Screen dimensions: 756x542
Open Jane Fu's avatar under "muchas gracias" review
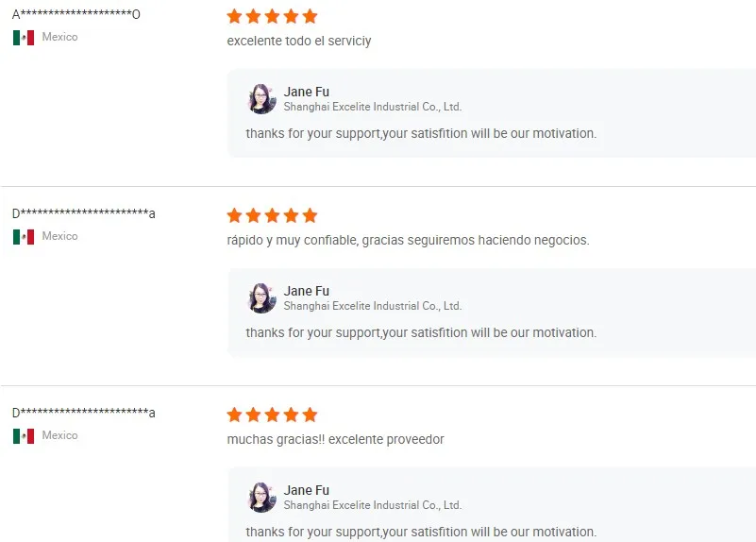tap(261, 498)
